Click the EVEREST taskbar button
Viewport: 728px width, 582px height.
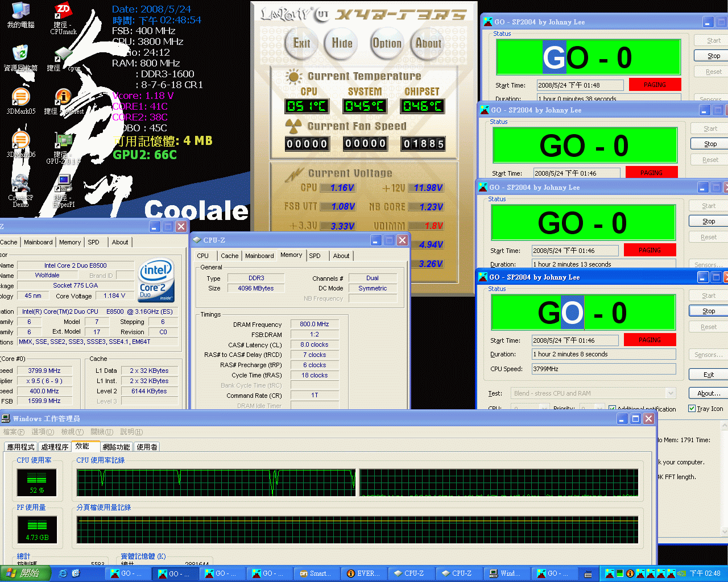[363, 573]
